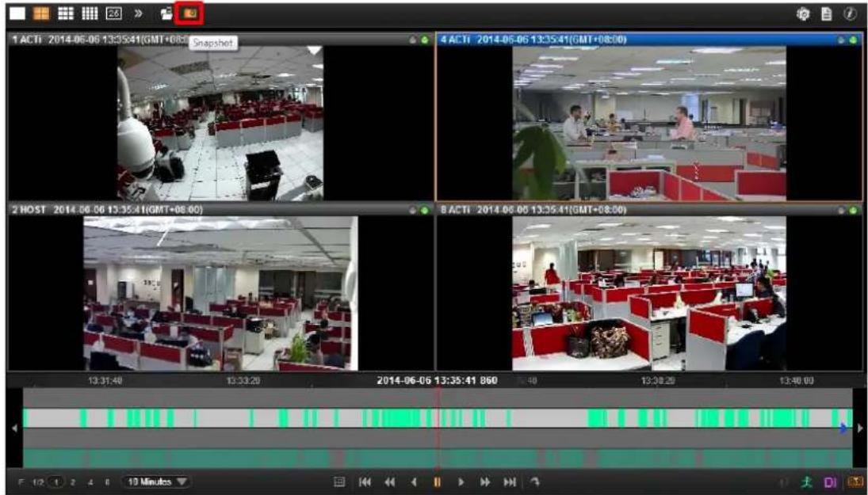Set playback speed to 8x

pos(107,482)
